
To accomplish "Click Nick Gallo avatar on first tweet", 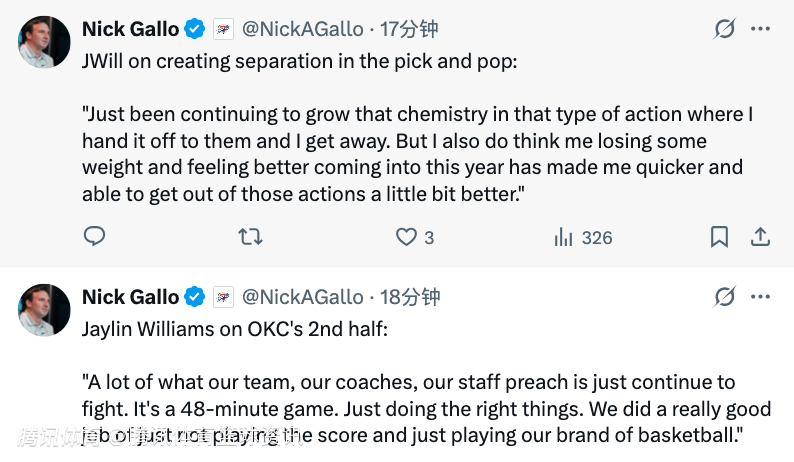I will tap(45, 43).
